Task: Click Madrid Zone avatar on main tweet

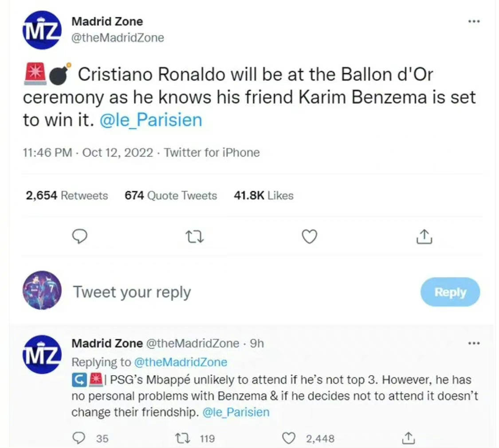Action: [x=42, y=30]
